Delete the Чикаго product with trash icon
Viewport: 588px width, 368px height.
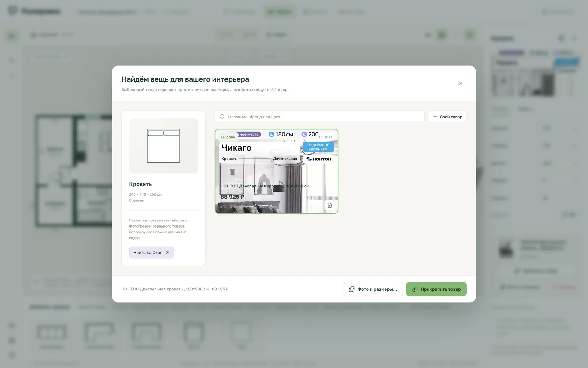(x=330, y=205)
